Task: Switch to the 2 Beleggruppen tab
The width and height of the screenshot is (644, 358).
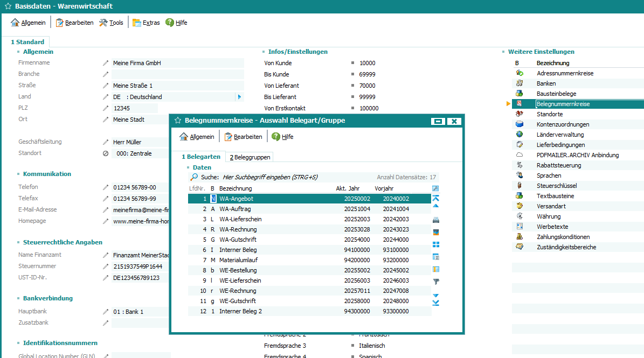Action: click(250, 157)
